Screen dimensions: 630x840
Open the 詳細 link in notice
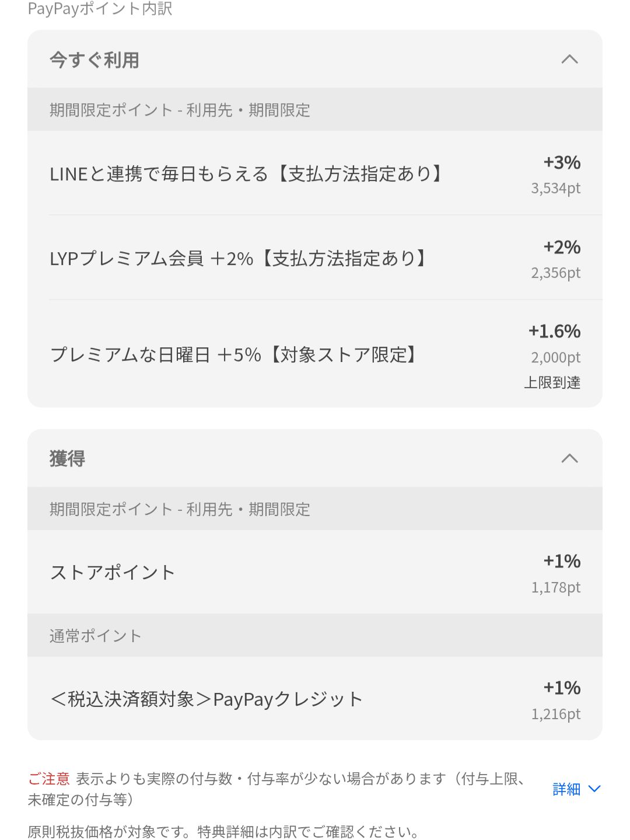coord(566,789)
